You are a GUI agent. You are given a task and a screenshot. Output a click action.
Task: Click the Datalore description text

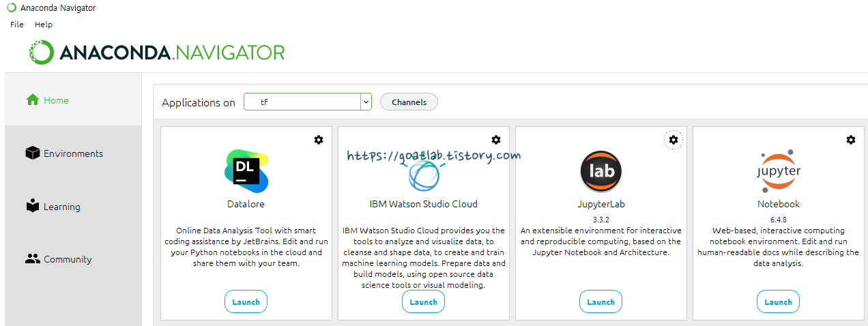tap(246, 247)
